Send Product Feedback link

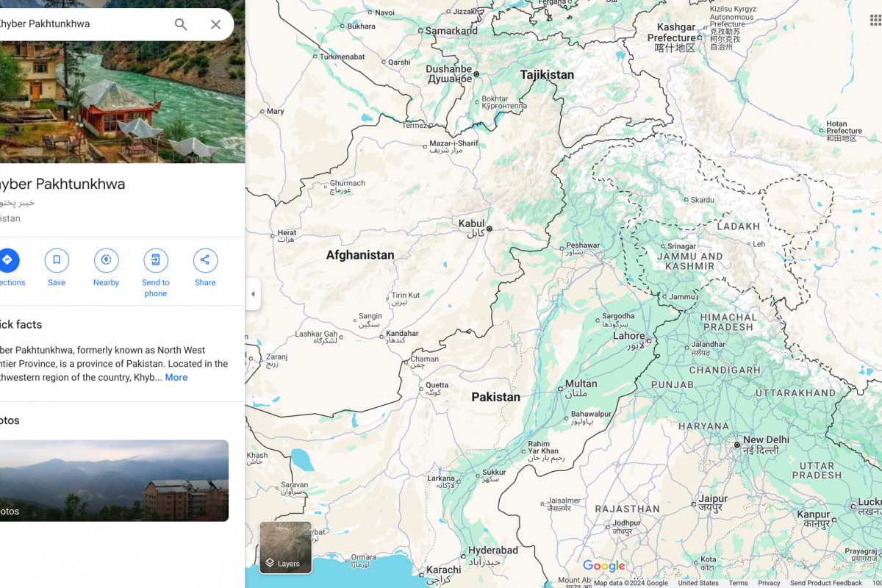click(826, 583)
